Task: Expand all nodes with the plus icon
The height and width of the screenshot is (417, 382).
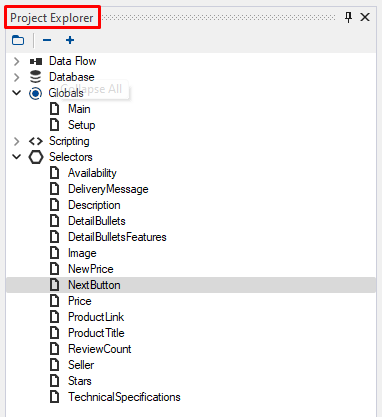Action: tap(70, 40)
